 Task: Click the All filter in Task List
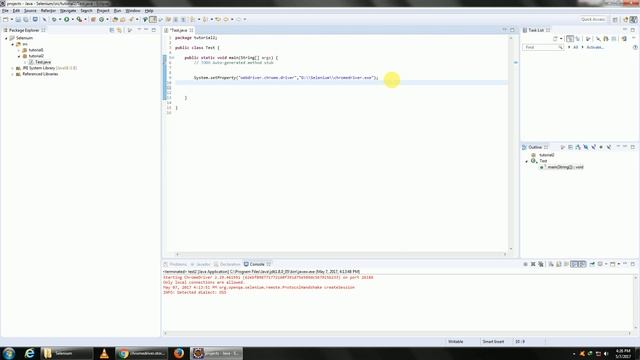(x=576, y=47)
